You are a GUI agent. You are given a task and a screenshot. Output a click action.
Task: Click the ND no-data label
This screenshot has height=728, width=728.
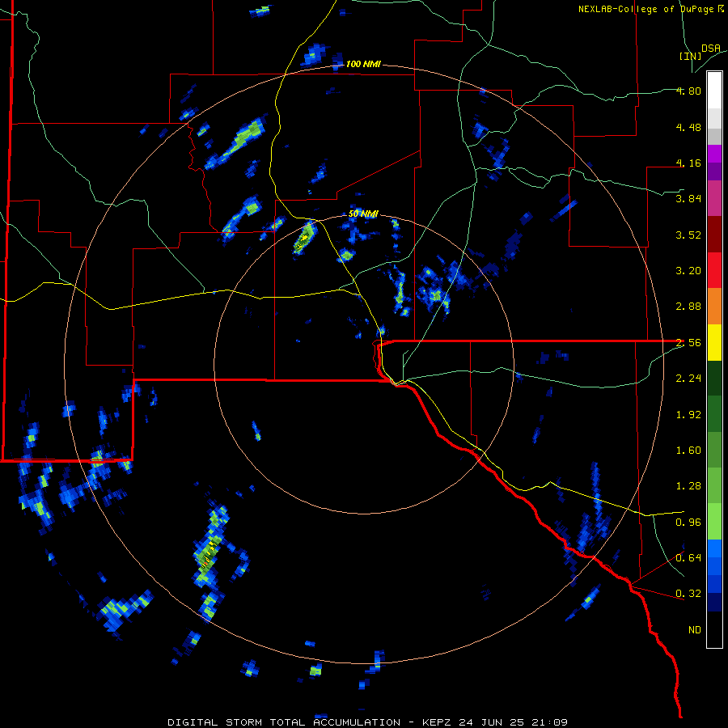[x=695, y=630]
